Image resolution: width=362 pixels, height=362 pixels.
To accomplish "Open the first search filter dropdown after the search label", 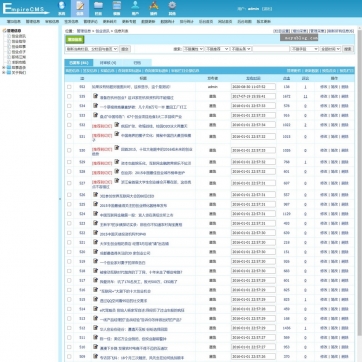I will click(193, 49).
